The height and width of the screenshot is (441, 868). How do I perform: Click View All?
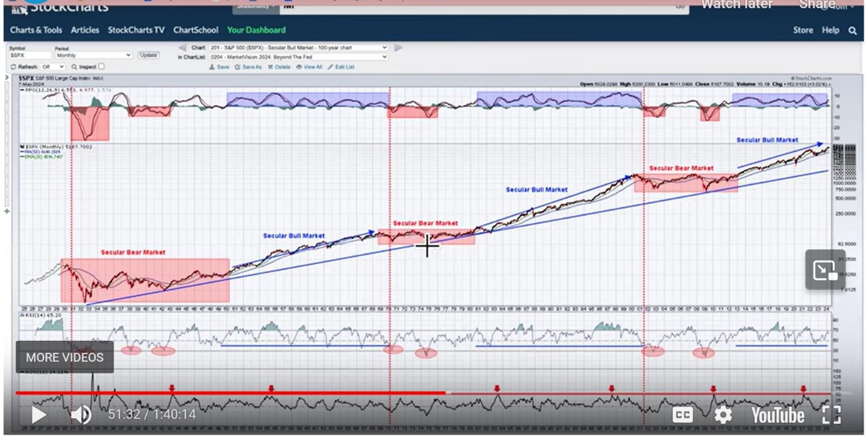309,67
